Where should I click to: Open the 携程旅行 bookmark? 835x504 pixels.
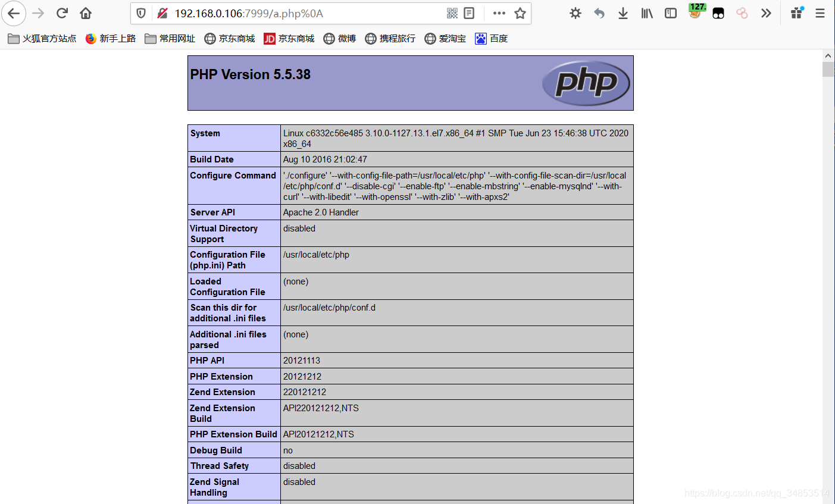tap(390, 39)
